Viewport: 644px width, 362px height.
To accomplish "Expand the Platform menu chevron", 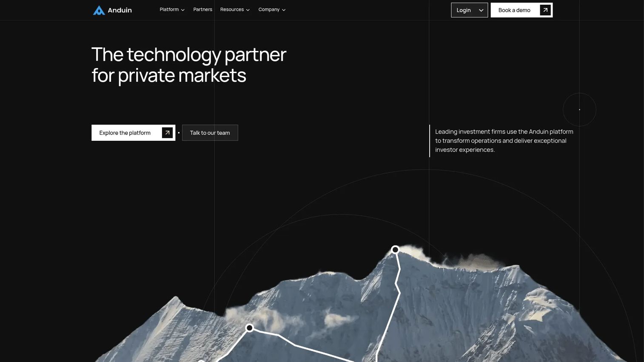I will (x=183, y=10).
